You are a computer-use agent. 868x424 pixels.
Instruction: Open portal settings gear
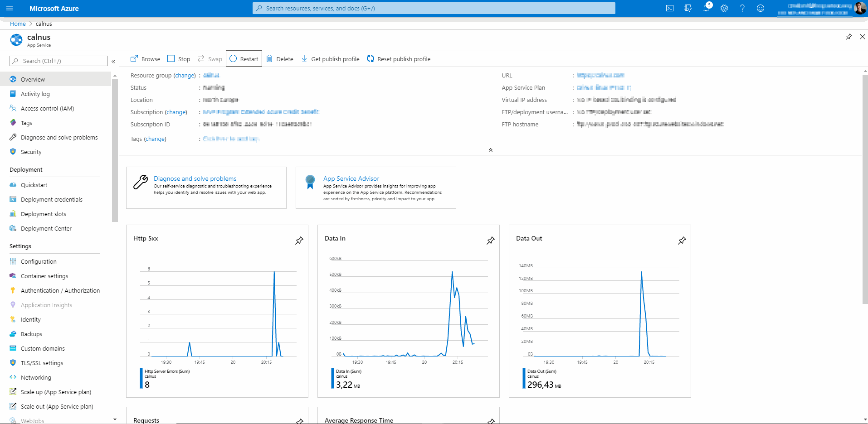click(724, 8)
